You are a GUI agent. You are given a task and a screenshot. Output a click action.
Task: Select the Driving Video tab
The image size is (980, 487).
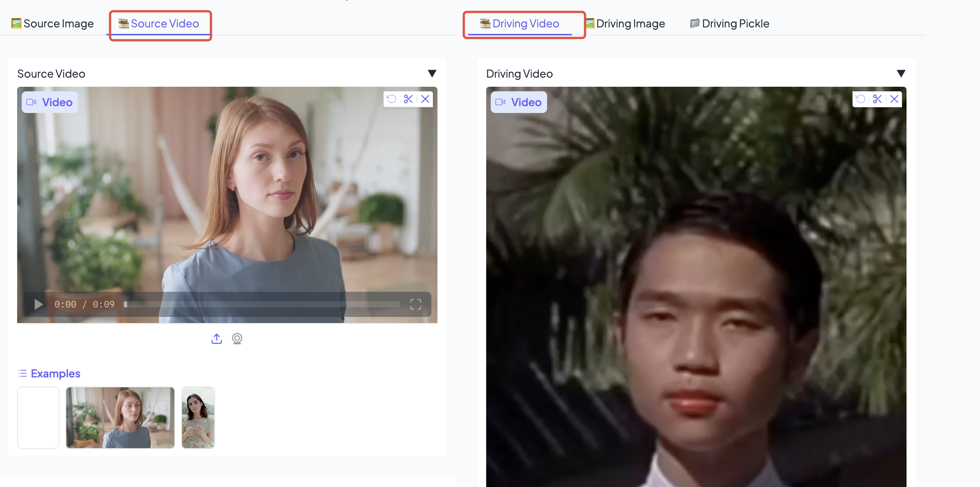520,24
